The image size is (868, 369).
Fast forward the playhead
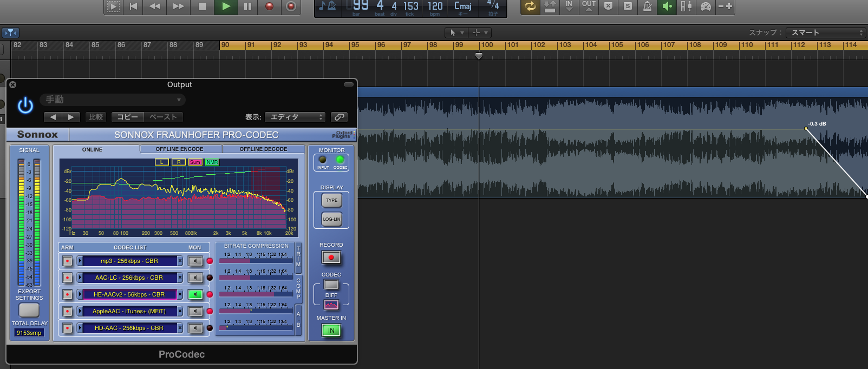pyautogui.click(x=178, y=6)
